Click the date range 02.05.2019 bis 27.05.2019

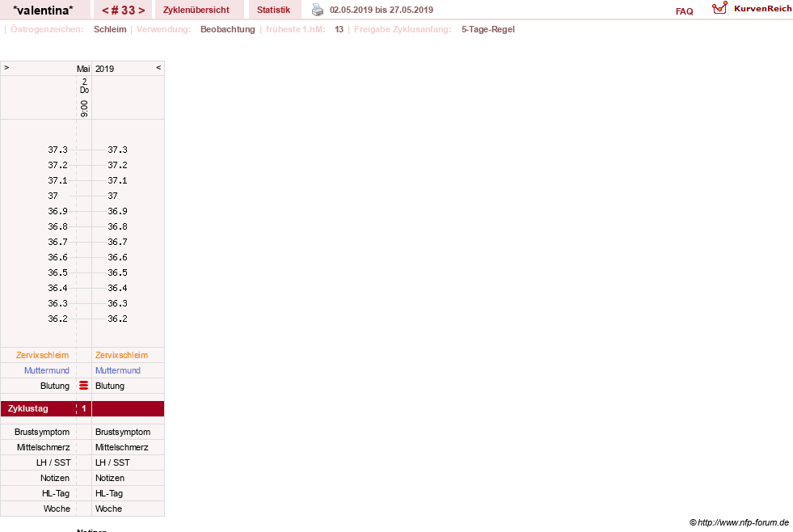[x=382, y=10]
